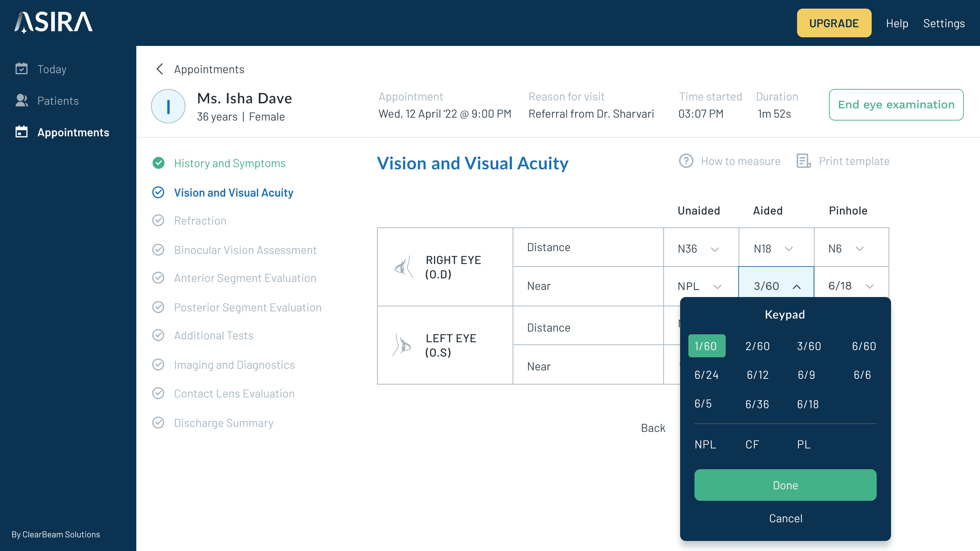The height and width of the screenshot is (551, 980).
Task: Click the Today calendar icon in sidebar
Action: tap(21, 69)
